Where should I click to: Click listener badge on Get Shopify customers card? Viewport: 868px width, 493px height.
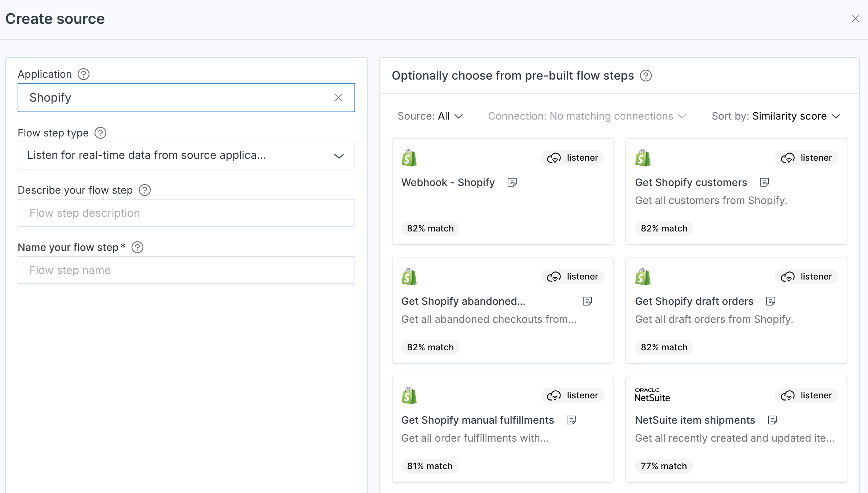(x=806, y=158)
